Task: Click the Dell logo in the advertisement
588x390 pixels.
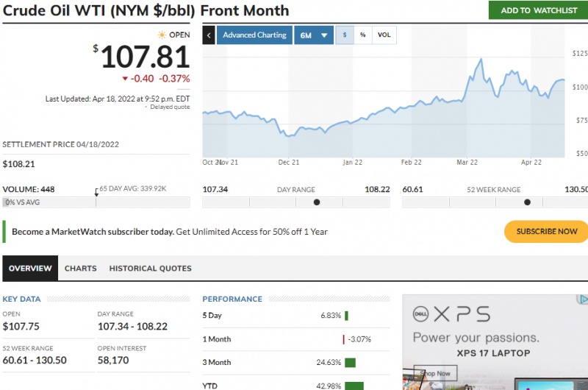Action: pos(420,313)
